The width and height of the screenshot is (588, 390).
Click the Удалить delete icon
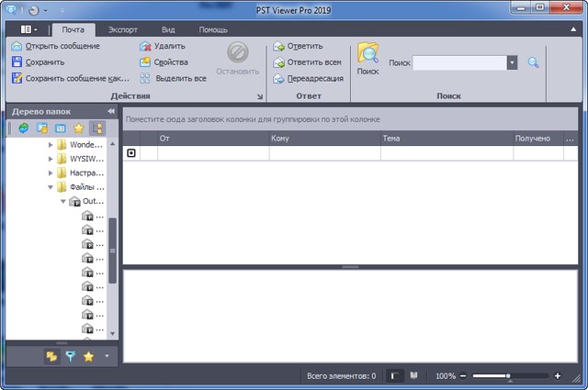(x=145, y=46)
